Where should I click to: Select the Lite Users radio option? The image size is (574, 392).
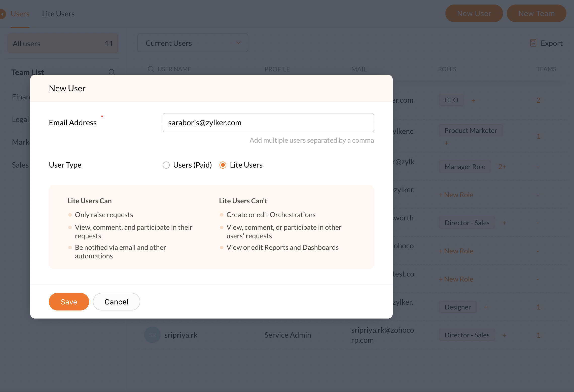pyautogui.click(x=223, y=165)
